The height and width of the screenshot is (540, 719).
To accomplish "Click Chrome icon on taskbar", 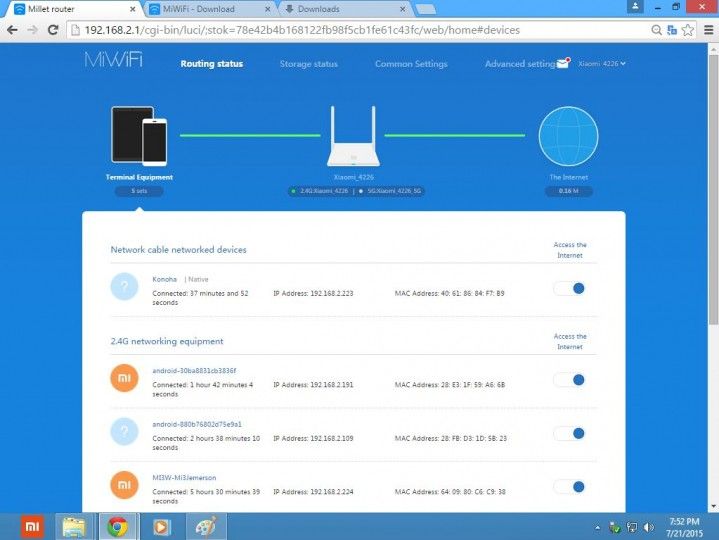I will 118,527.
